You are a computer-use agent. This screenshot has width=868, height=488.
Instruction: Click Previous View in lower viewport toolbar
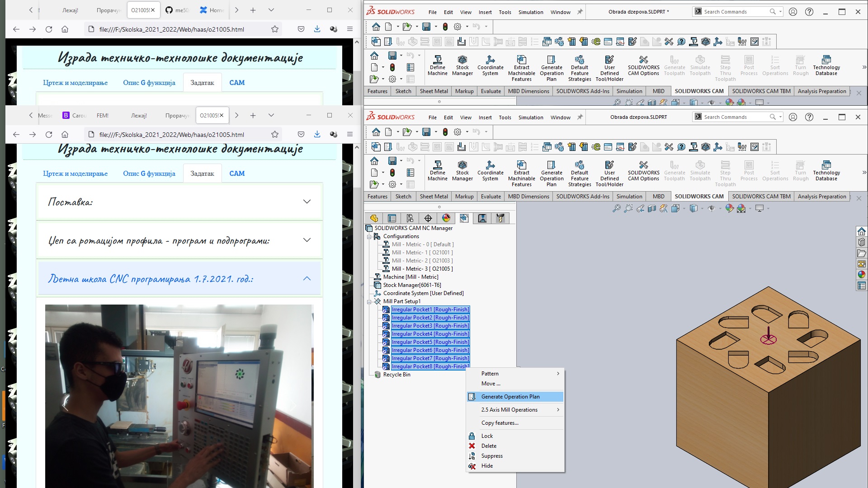pyautogui.click(x=640, y=208)
